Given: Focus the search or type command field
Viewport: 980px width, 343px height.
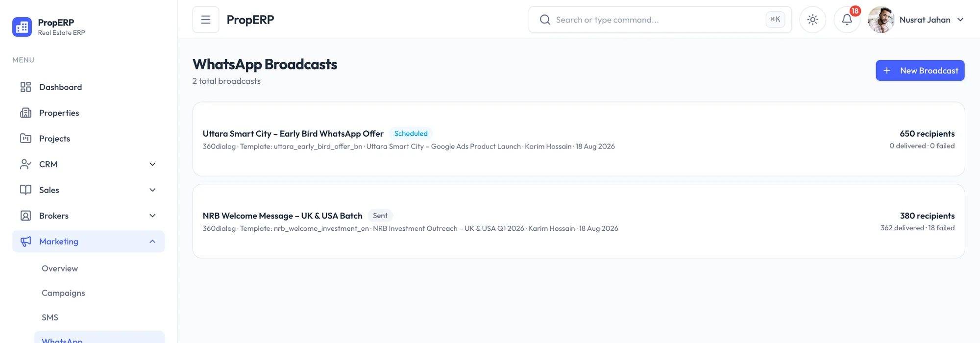Looking at the screenshot, I should (660, 20).
